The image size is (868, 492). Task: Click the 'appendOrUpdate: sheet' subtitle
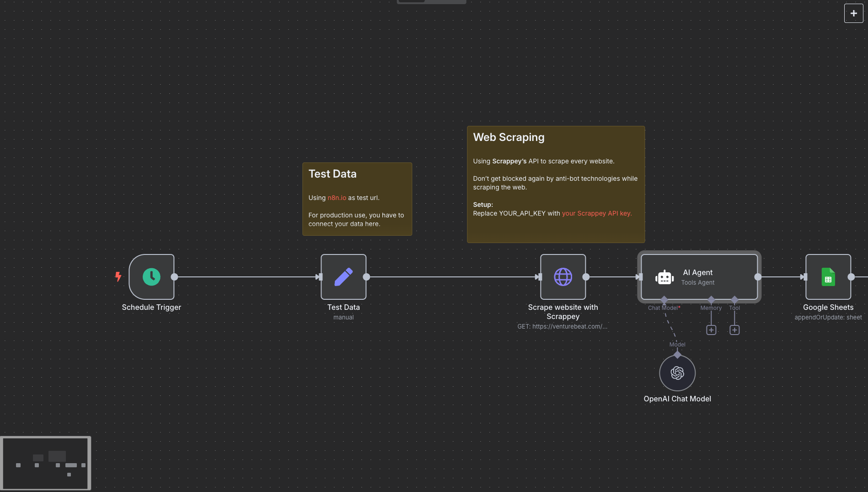[828, 317]
